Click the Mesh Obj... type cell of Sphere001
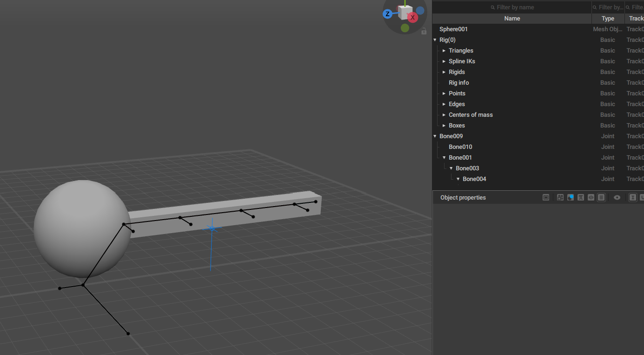 coord(608,29)
